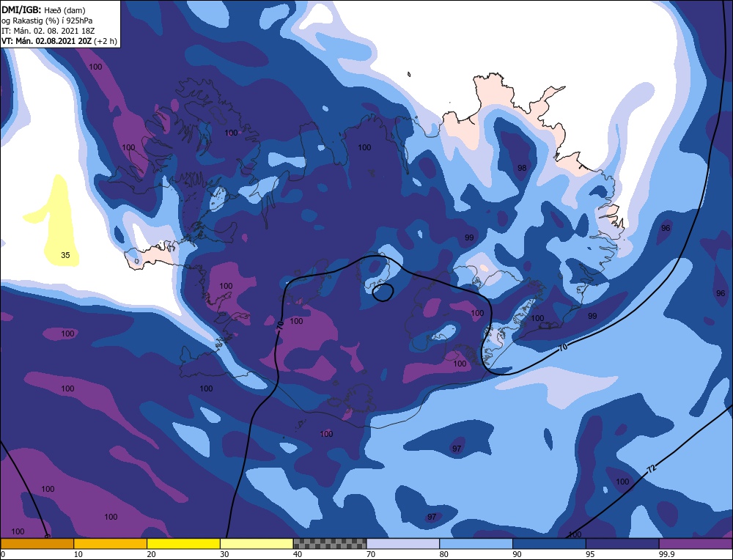This screenshot has height=560, width=733.
Task: Click the legend tick label '95'
Action: [590, 554]
